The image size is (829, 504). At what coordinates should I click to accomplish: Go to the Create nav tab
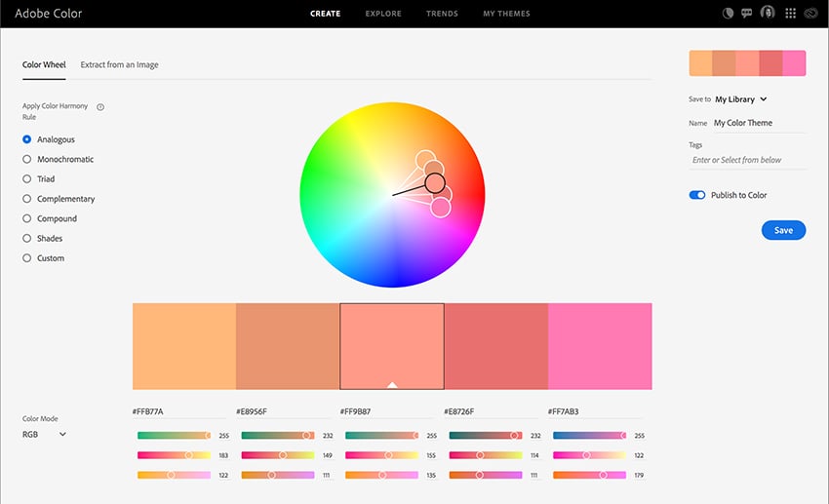point(325,14)
